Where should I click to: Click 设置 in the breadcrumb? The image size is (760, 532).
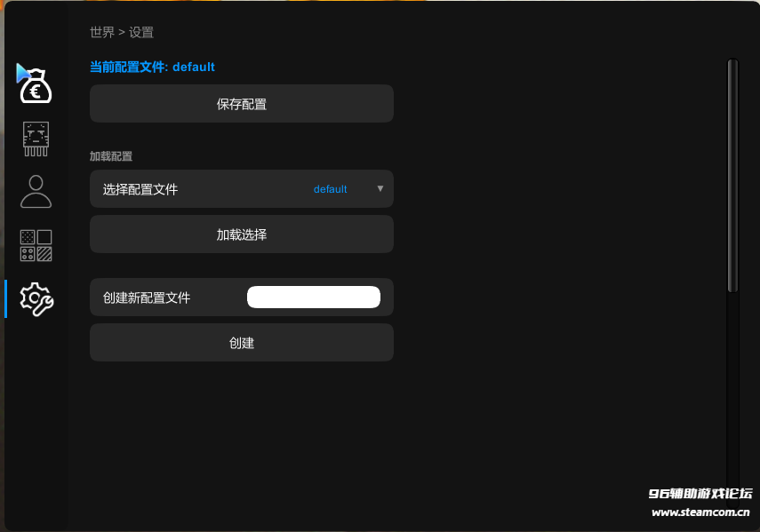tap(141, 33)
